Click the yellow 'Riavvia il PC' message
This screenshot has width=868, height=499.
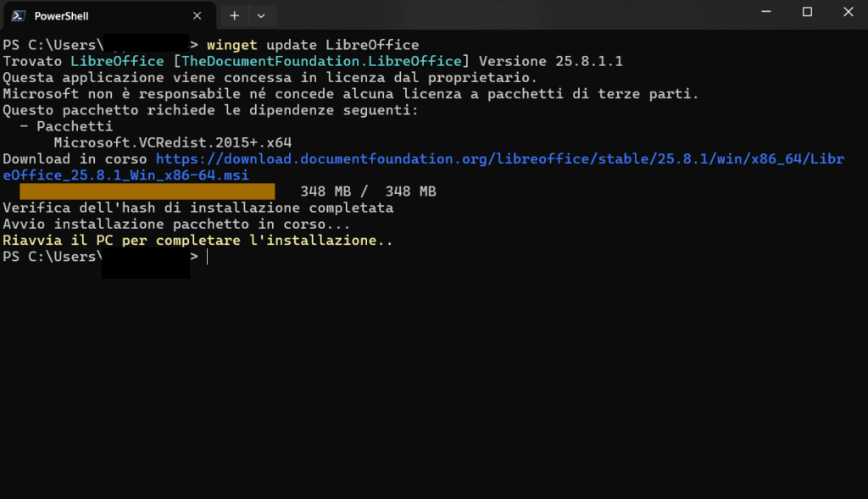click(x=198, y=241)
